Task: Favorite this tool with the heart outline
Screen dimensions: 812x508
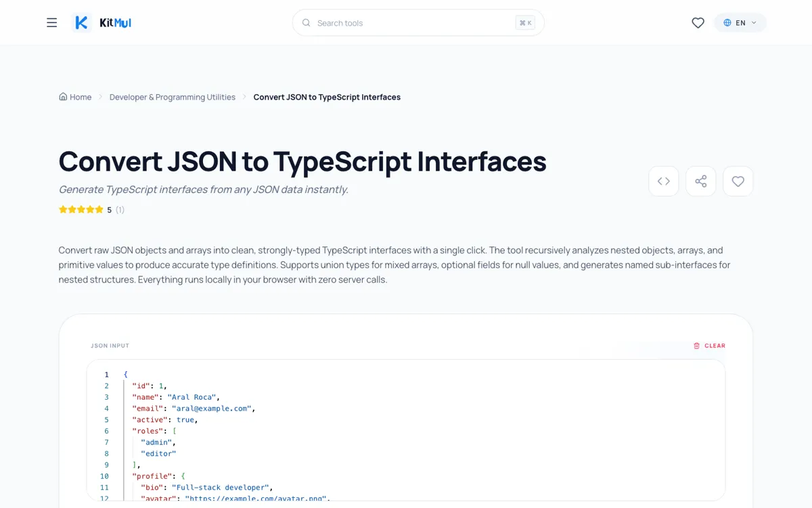Action: [738, 181]
